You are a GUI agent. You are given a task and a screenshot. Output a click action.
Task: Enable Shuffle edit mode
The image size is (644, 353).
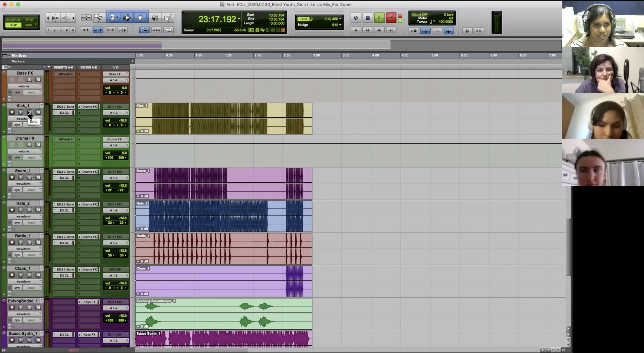[13, 20]
